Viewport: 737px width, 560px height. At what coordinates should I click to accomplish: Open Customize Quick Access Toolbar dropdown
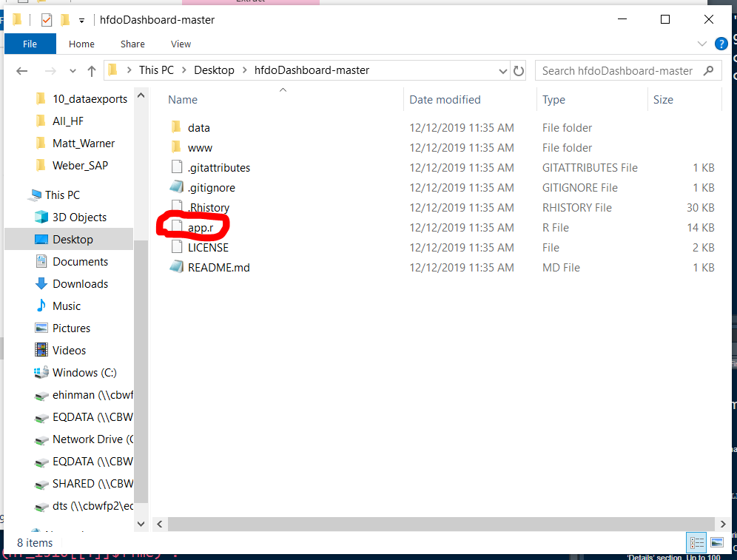[81, 20]
